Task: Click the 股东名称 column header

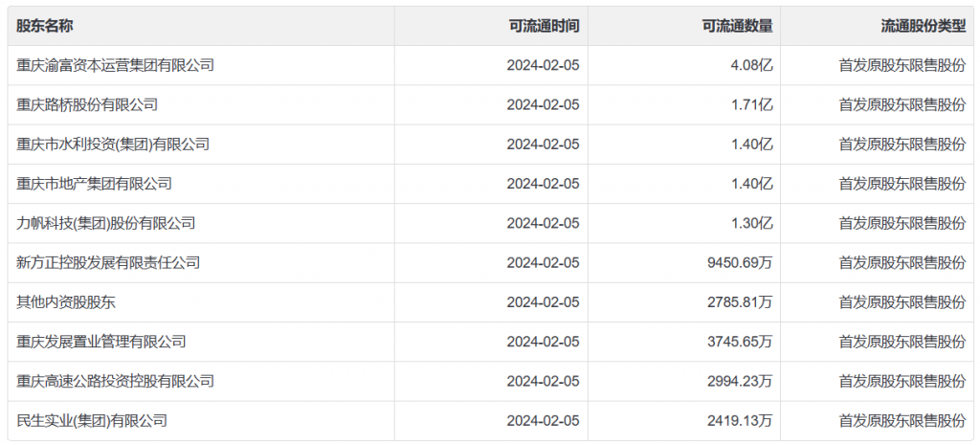Action: coord(43,26)
